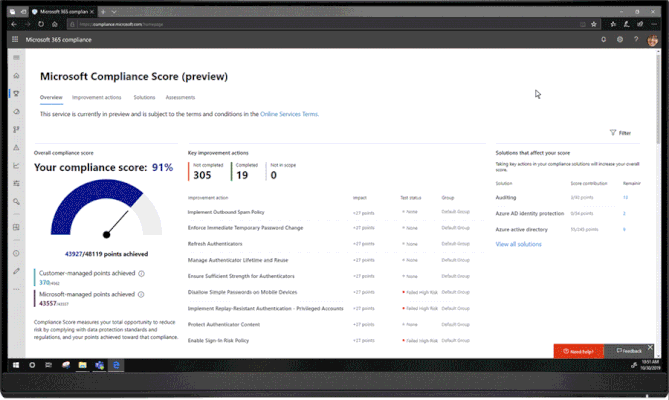Open the Data classification sidebar icon
The image size is (669, 400).
[16, 112]
